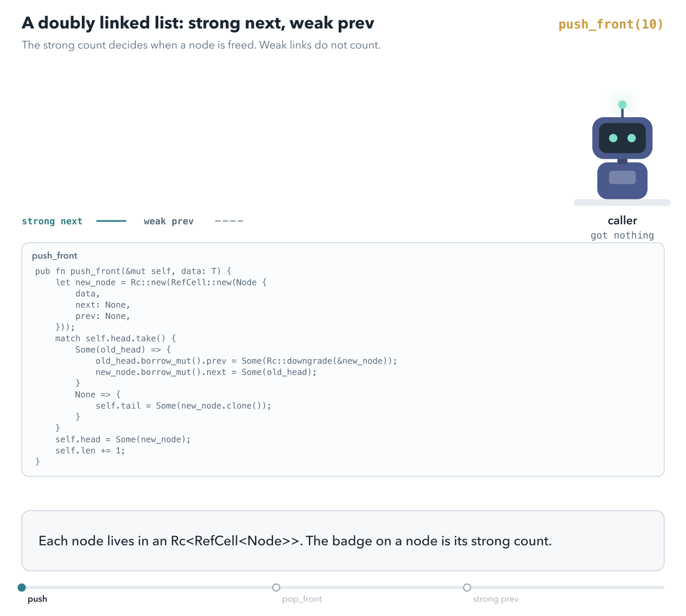Click the "match self.head.take() {" line
This screenshot has height=616, width=686.
tap(116, 339)
